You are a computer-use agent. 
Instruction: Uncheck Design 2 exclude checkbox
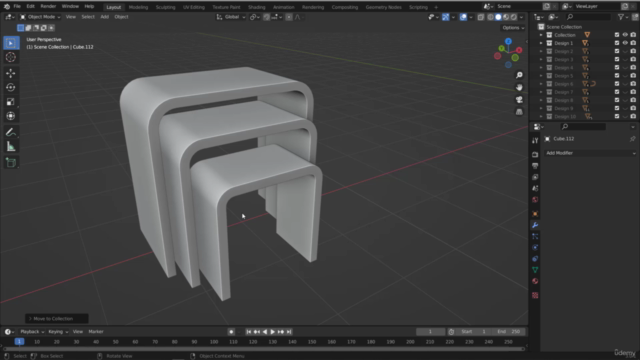click(617, 51)
